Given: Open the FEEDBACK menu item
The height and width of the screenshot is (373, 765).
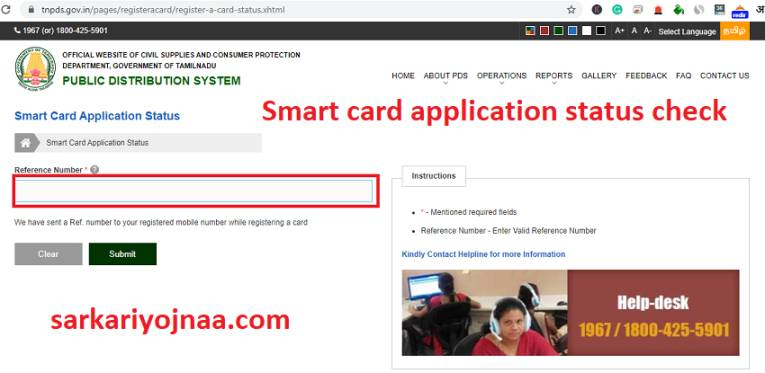Looking at the screenshot, I should pos(646,76).
